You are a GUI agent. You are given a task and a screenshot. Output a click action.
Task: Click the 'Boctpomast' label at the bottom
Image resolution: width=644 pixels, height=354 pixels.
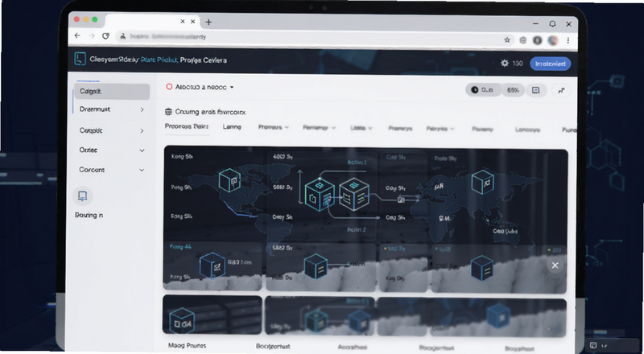pos(273,346)
